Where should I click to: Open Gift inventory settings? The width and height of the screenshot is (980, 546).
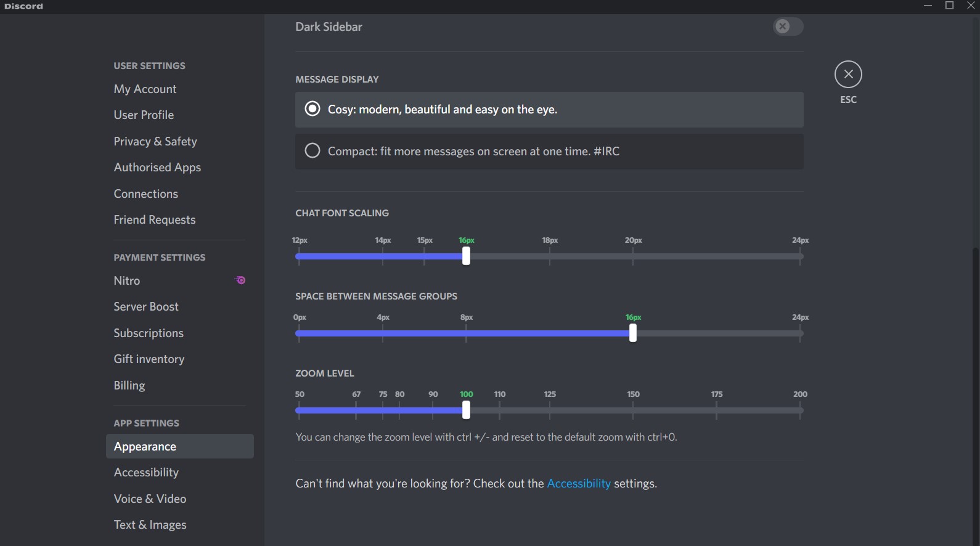coord(149,359)
